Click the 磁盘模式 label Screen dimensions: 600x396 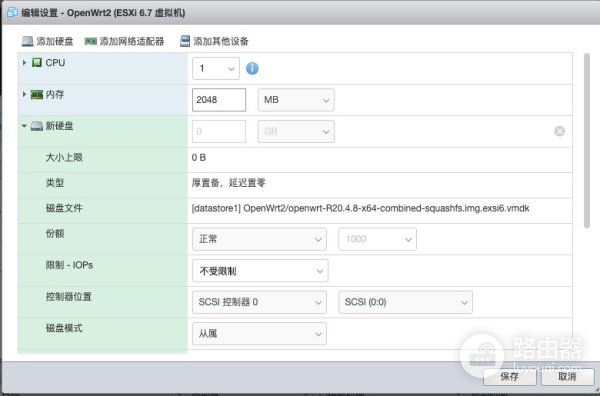tap(64, 328)
